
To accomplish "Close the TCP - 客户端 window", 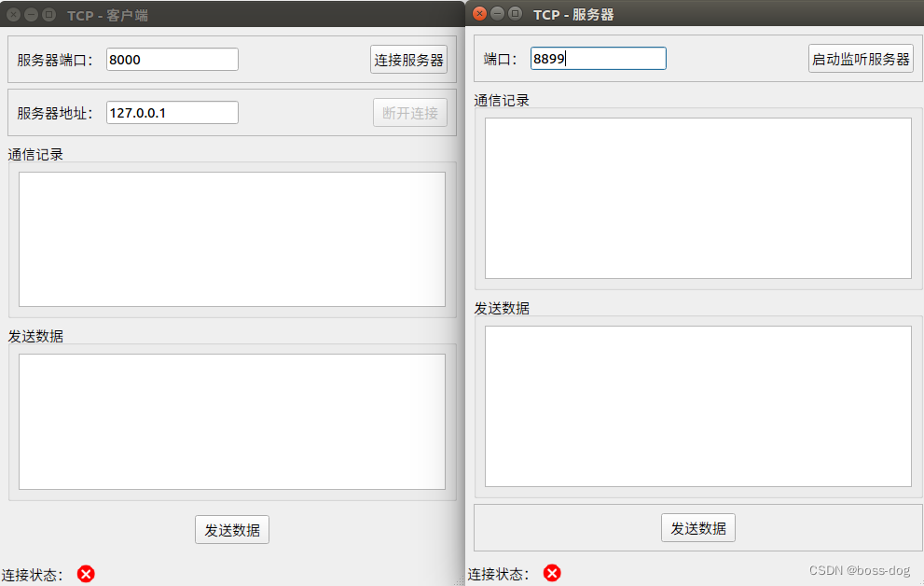I will coord(14,15).
